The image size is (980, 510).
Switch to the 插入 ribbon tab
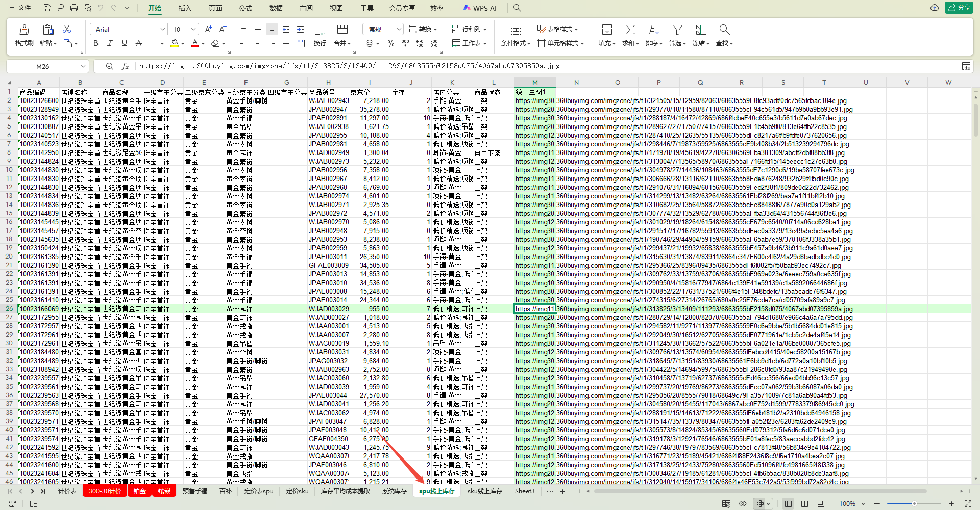click(x=185, y=8)
